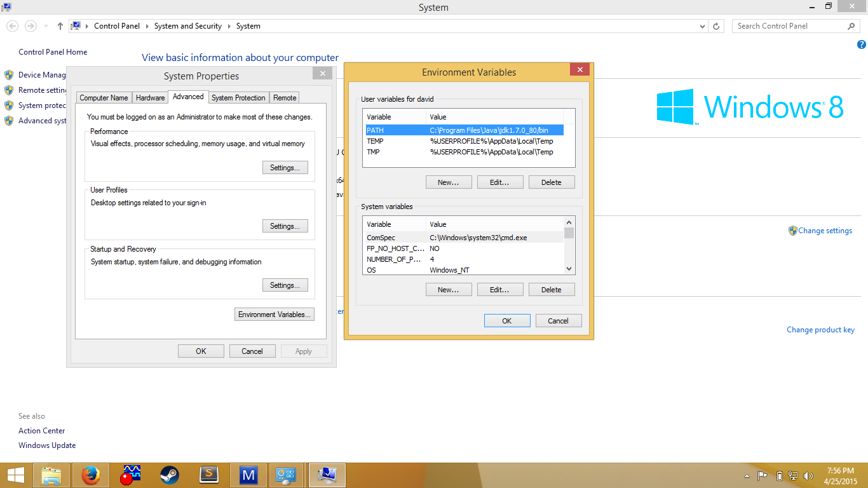Click Delete under user variables
The height and width of the screenshot is (488, 868).
(x=552, y=182)
